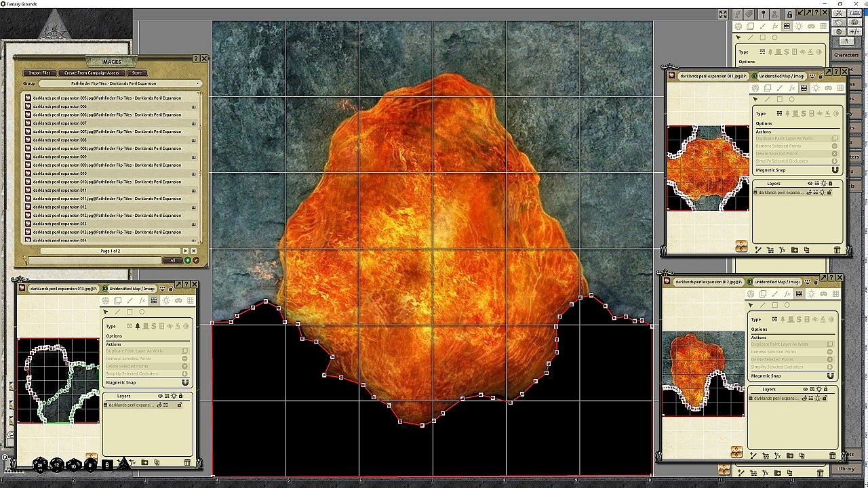Select the lighting tool in 011 window toolbar

pos(816,88)
